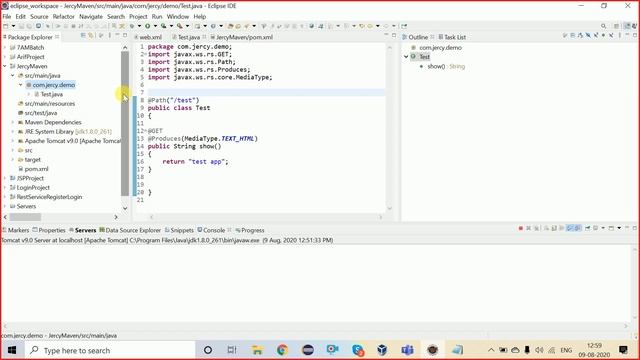Open Chrome from the taskbar
Screen dimensions: 640x360
coord(282,350)
